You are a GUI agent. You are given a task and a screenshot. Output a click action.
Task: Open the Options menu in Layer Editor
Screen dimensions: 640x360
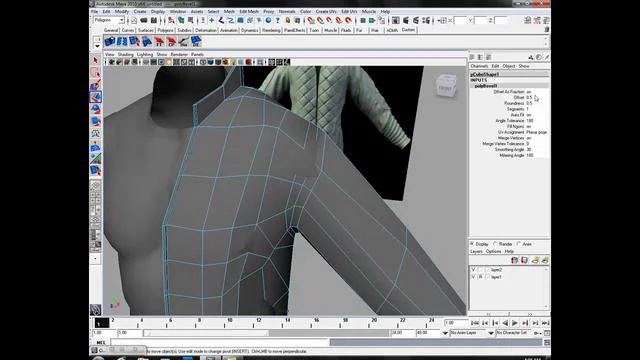[x=493, y=251]
